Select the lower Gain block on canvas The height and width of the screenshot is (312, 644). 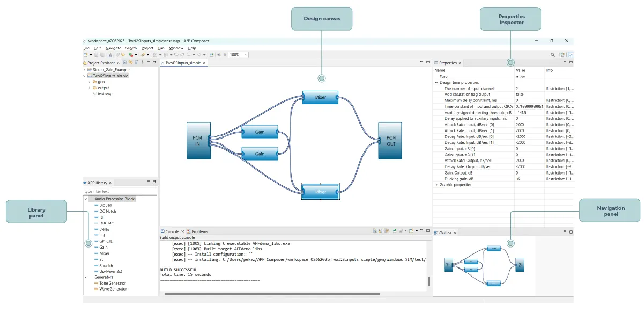tap(260, 154)
